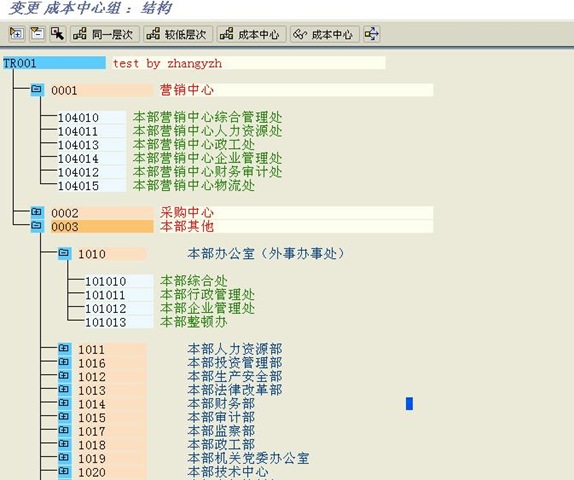
Task: Select group code 0001
Action: [102, 90]
